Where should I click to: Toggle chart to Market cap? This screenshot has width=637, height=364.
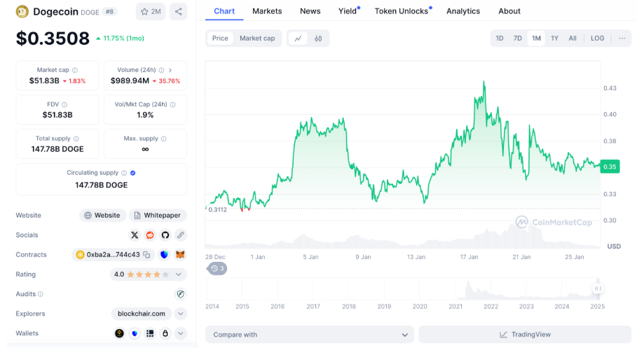[257, 38]
